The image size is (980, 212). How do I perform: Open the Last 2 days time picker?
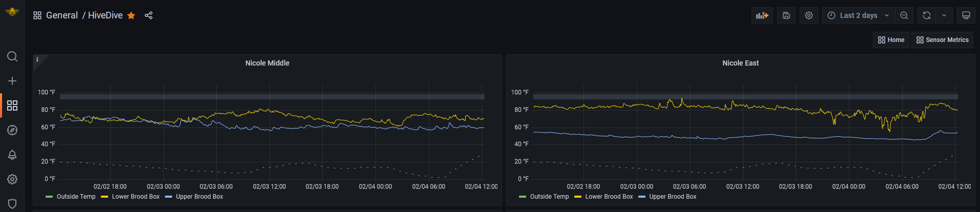pos(858,15)
